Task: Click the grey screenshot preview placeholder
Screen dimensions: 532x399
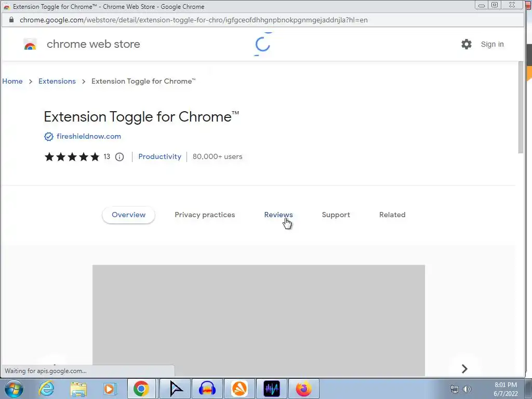Action: pos(259,320)
